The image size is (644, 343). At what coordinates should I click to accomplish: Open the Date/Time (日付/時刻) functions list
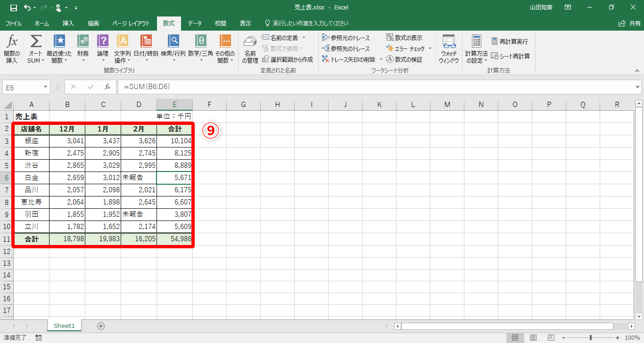coord(146,49)
